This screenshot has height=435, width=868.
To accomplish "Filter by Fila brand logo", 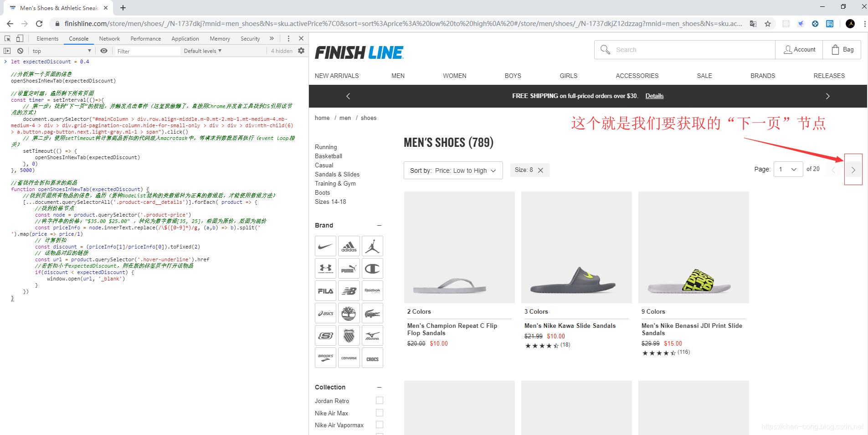I will coord(325,291).
